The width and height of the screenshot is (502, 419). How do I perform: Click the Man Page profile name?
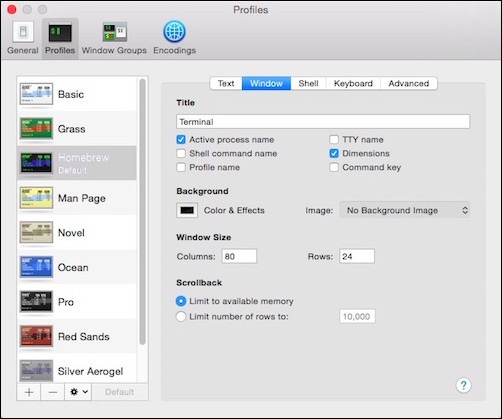tap(82, 198)
